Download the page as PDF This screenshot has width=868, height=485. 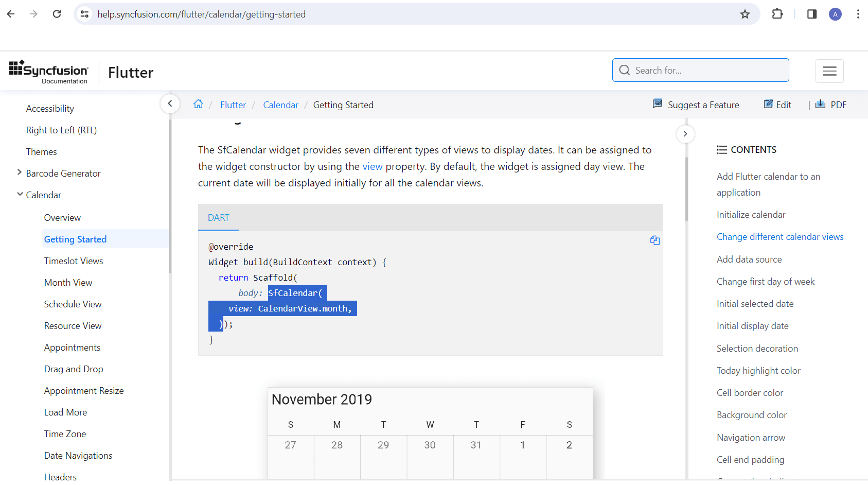pos(831,105)
